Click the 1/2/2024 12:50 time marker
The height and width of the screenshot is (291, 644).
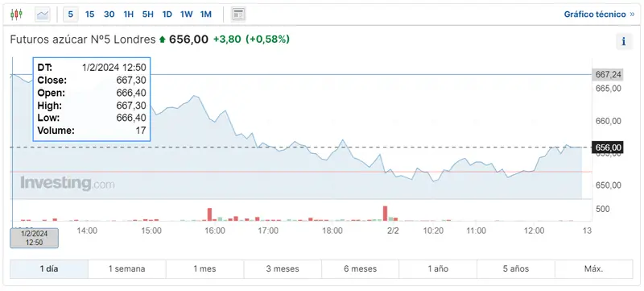tap(34, 238)
